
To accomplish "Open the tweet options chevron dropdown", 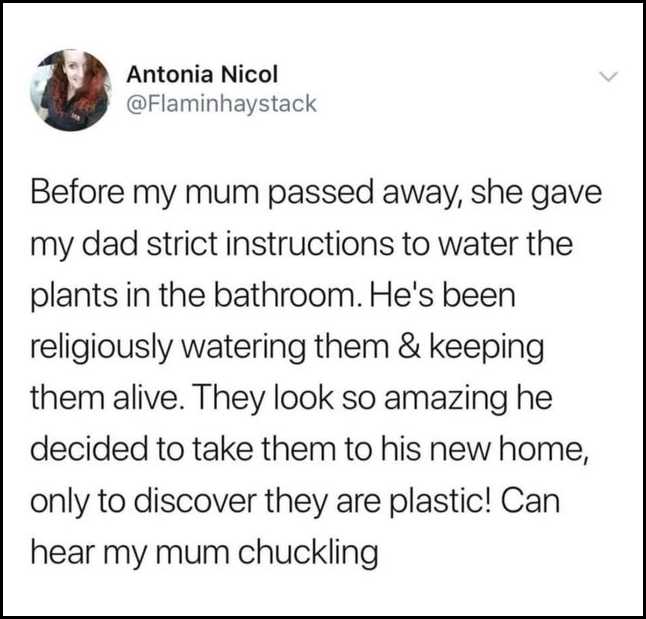I will tap(606, 78).
